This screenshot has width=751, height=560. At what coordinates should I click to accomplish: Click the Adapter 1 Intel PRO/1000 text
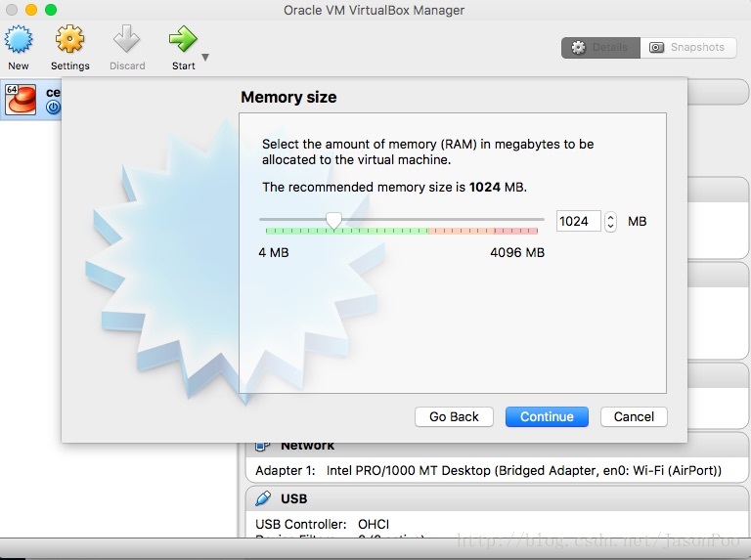488,470
